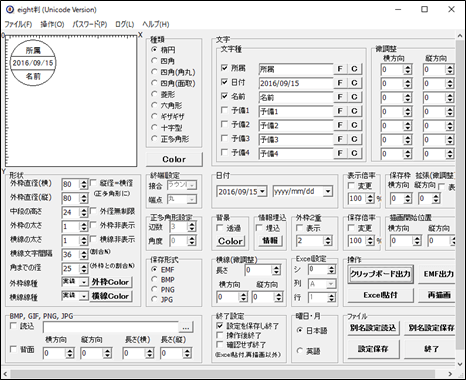Viewport: 466px width, 380px height.
Task: Uncheck the 所属 text checkbox
Action: coord(224,68)
